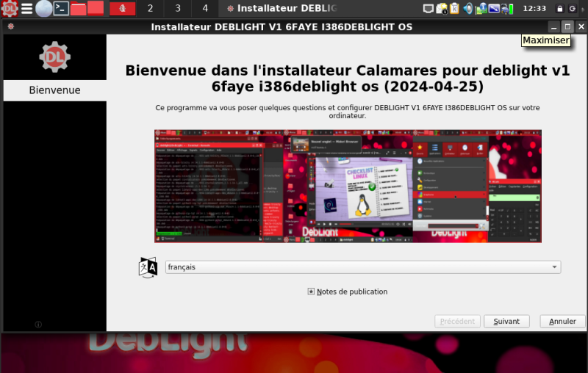Click the blue display settings tray icon
The height and width of the screenshot is (373, 588).
click(494, 8)
